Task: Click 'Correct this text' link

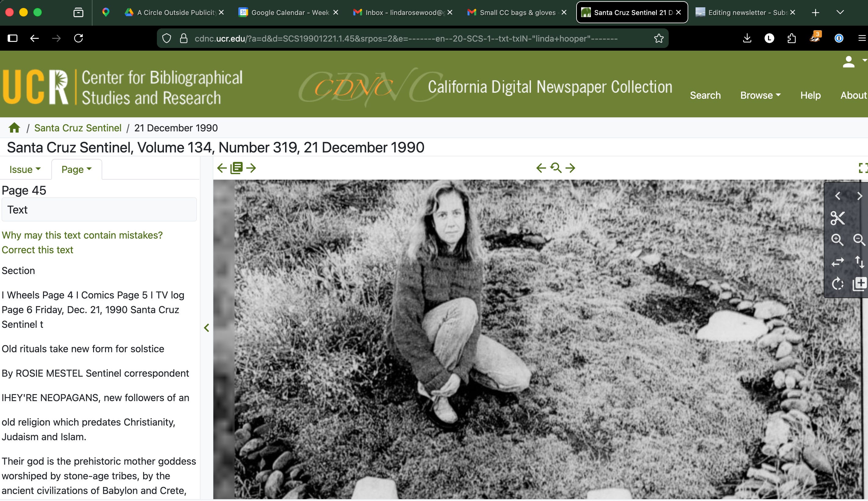Action: (38, 250)
